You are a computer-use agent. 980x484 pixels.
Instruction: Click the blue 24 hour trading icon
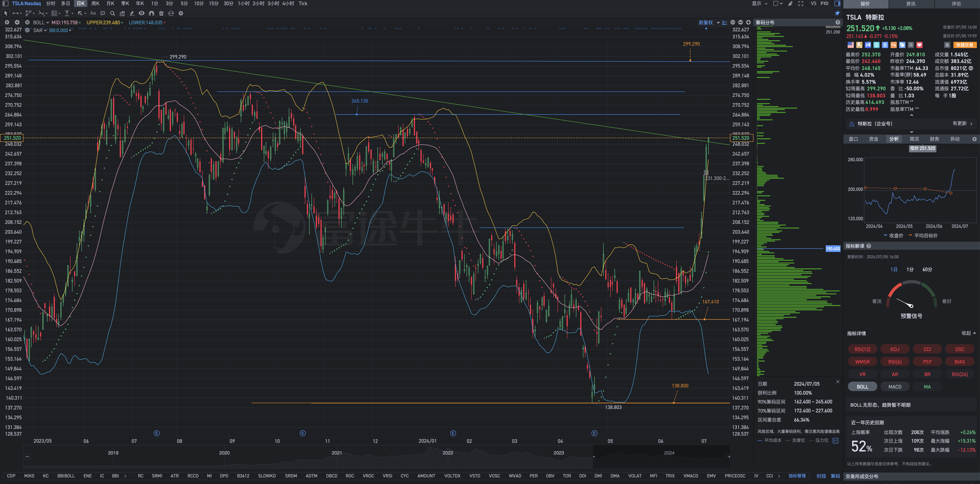click(868, 45)
